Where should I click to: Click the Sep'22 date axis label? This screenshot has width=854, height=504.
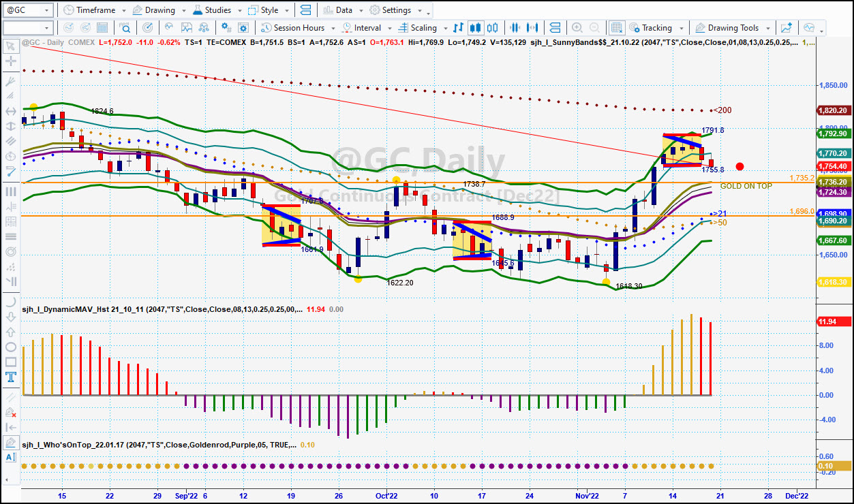click(x=186, y=496)
